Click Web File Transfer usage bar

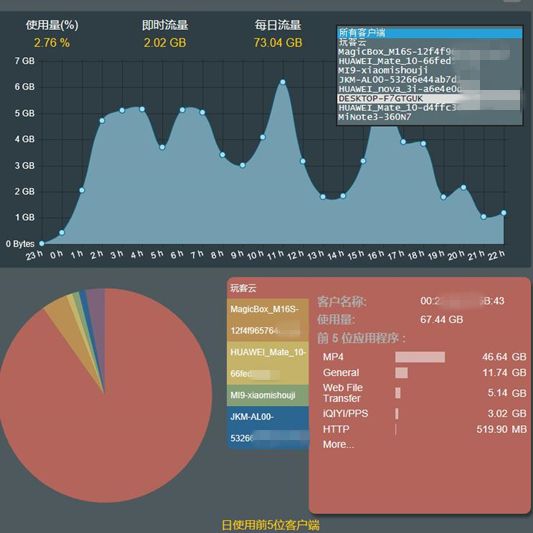[x=398, y=393]
